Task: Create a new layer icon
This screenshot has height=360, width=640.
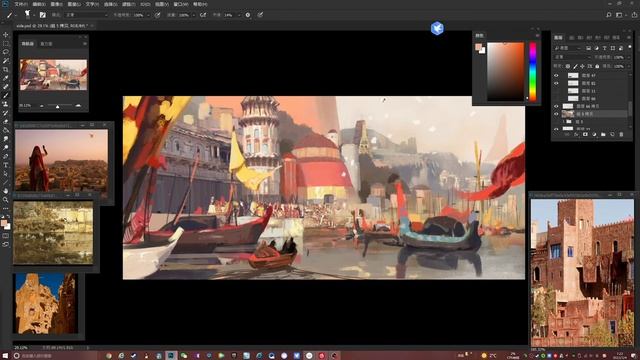Action: pos(612,134)
